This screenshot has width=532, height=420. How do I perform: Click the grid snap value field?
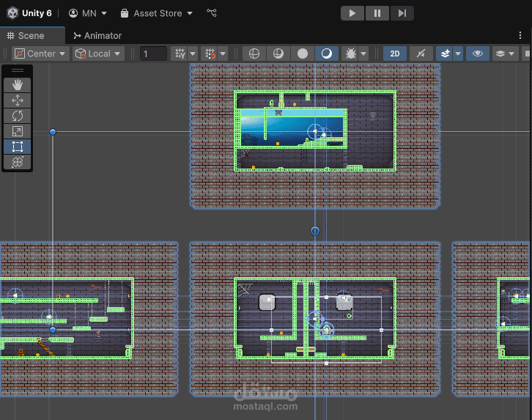153,54
